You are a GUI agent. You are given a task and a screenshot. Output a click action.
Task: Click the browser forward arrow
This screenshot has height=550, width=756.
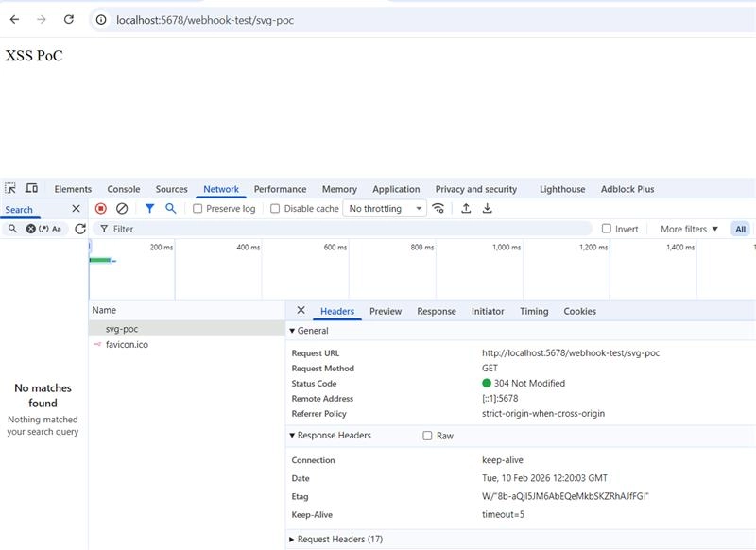(42, 19)
